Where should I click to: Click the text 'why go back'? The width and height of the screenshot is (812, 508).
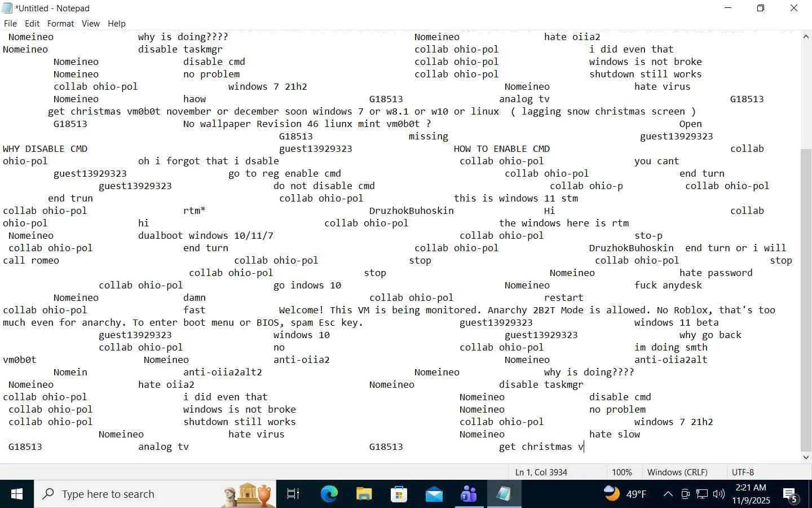[710, 335]
